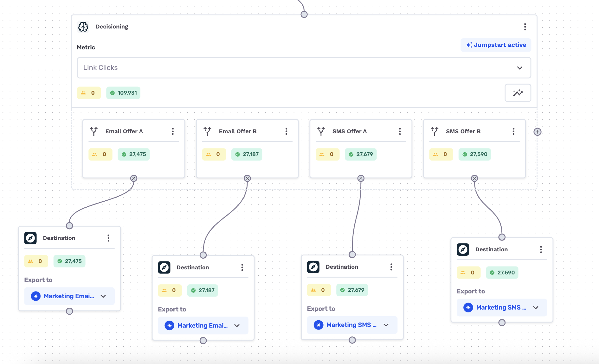Click the input connector of 27,590 Destination

[x=502, y=237]
